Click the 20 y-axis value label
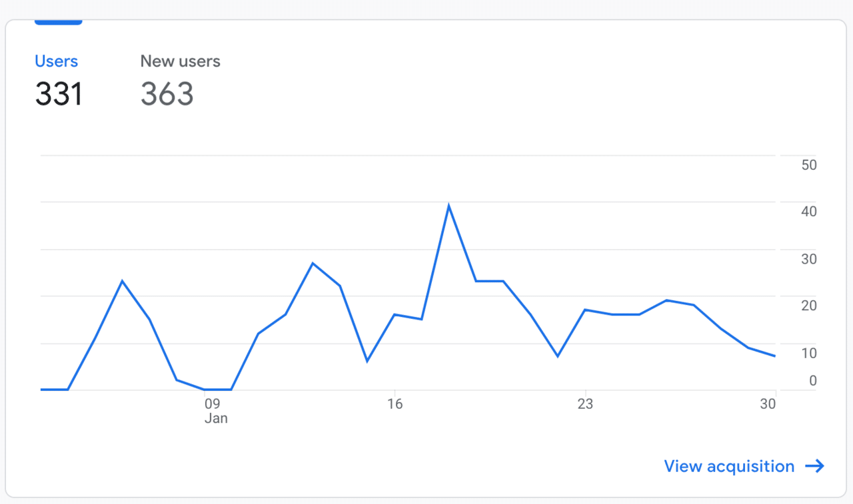Viewport: 853px width, 504px height. 809,306
